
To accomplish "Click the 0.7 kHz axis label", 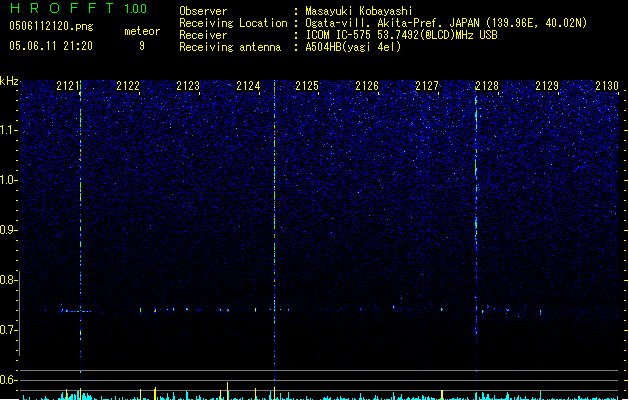I will click(x=9, y=330).
